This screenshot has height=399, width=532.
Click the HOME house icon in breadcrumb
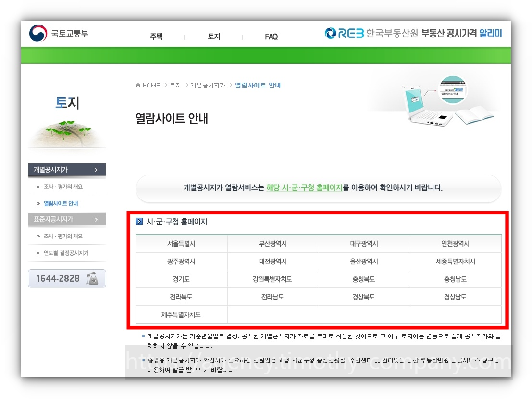(x=137, y=85)
